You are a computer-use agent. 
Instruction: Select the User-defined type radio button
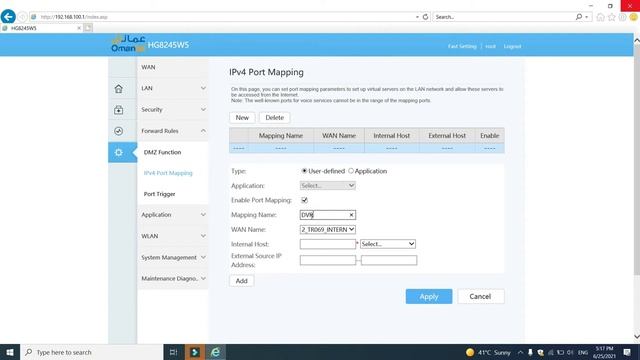pos(304,171)
